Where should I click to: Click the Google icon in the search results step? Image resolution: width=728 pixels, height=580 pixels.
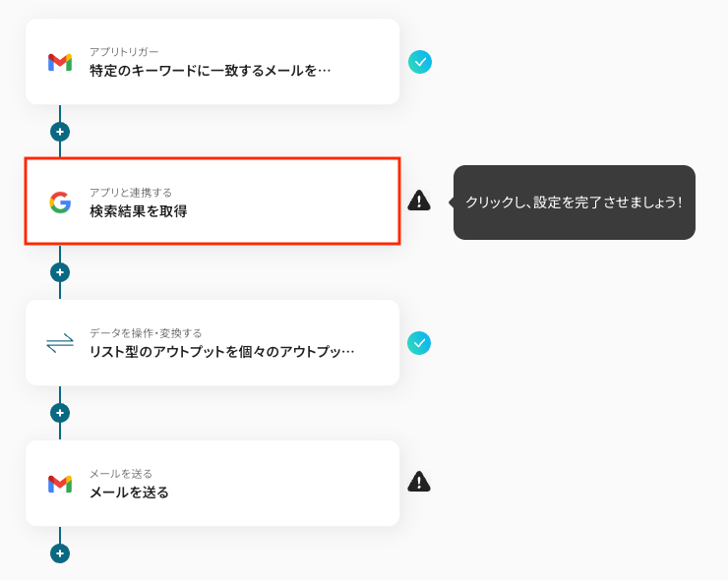(x=60, y=203)
